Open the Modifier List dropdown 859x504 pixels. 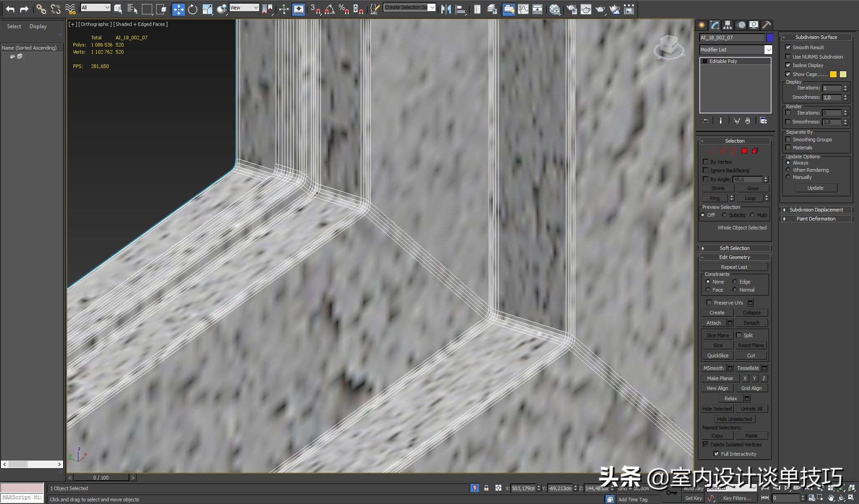coord(768,49)
